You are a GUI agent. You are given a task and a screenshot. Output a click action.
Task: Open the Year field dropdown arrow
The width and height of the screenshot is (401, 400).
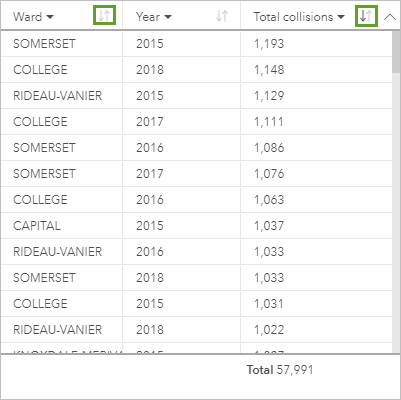(168, 17)
